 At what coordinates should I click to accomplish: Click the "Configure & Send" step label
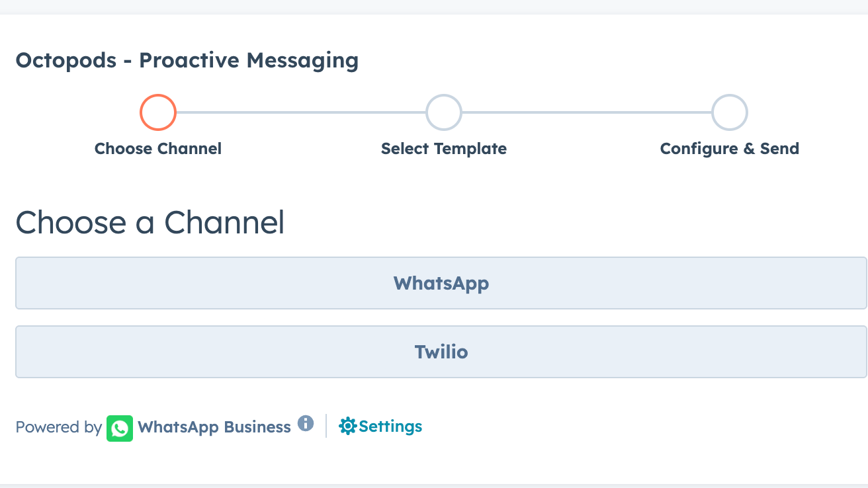(729, 149)
